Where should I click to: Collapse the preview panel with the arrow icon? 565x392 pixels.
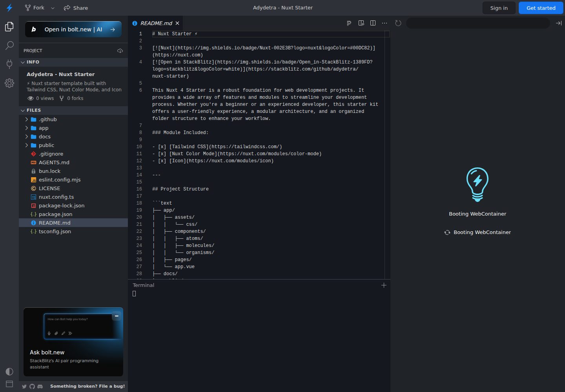click(559, 23)
